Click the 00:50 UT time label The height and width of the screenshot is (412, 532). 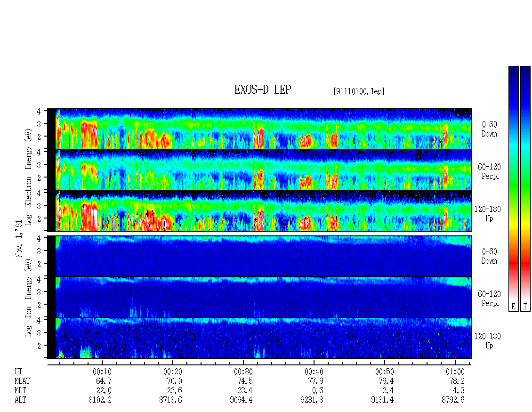coord(385,372)
